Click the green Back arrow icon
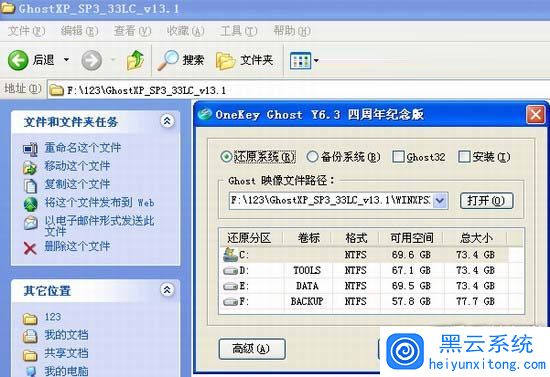The image size is (550, 377). click(18, 60)
